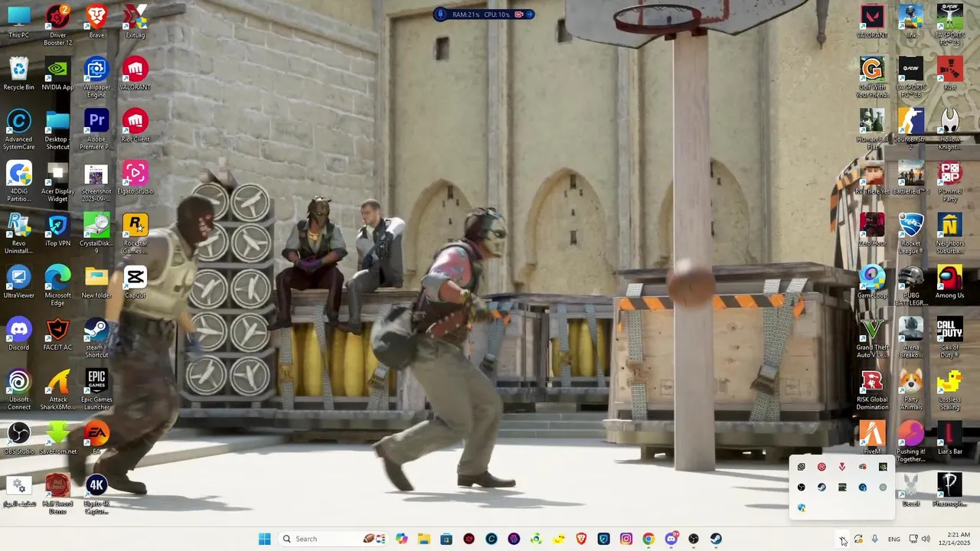Viewport: 980px width, 551px height.
Task: Open the volume control tray icon
Action: point(926,540)
